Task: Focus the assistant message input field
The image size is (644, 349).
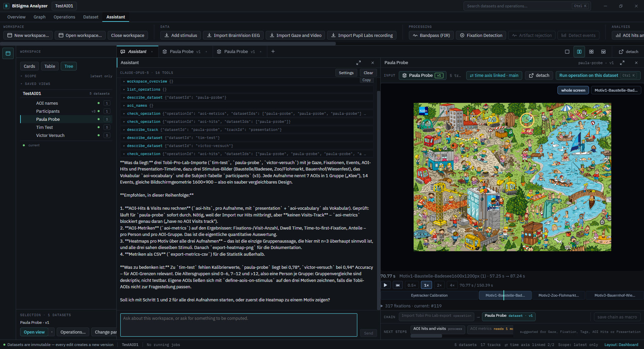Action: (239, 325)
